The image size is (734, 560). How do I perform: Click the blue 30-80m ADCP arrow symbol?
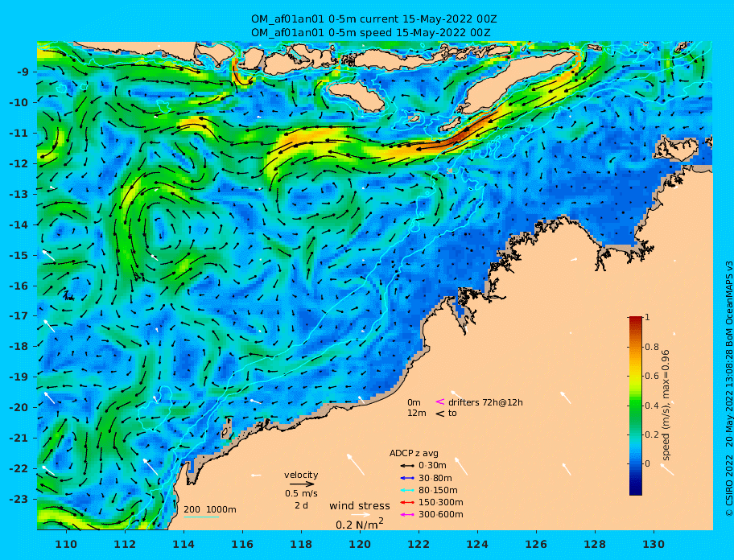[x=407, y=478]
